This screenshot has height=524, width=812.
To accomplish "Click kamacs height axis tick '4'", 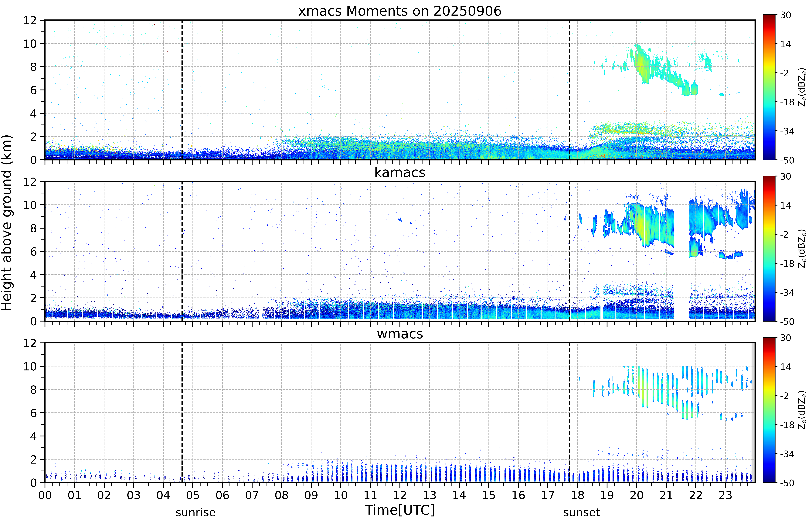I will pos(33,275).
